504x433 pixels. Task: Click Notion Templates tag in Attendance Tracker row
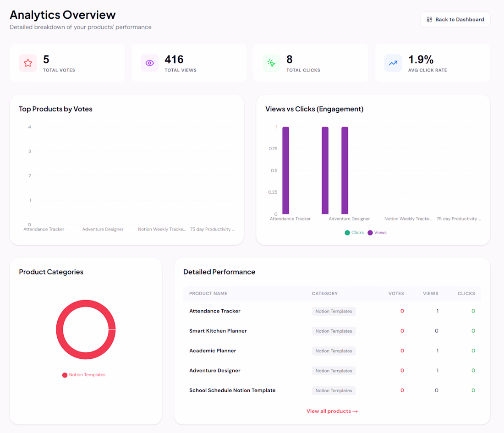(x=334, y=311)
